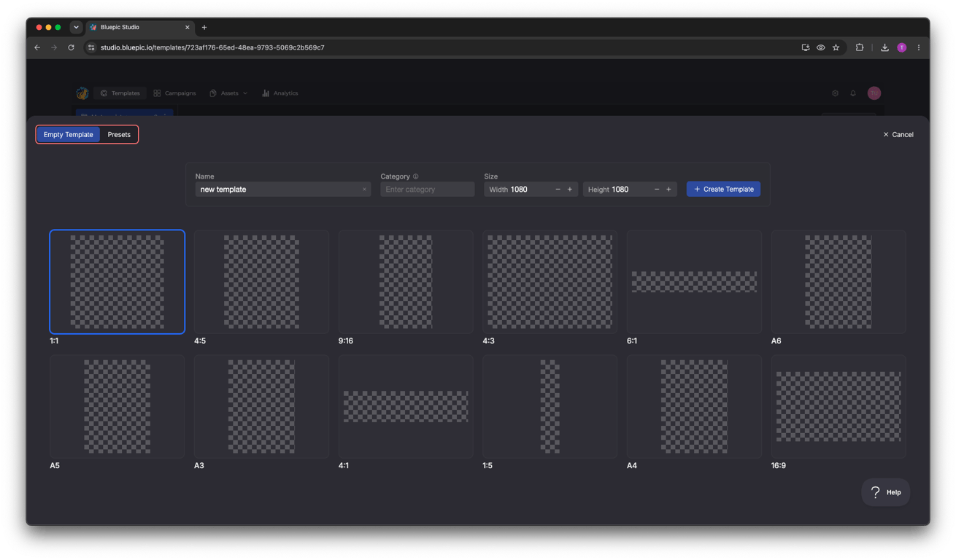
Task: Open the Category combo box
Action: (x=427, y=190)
